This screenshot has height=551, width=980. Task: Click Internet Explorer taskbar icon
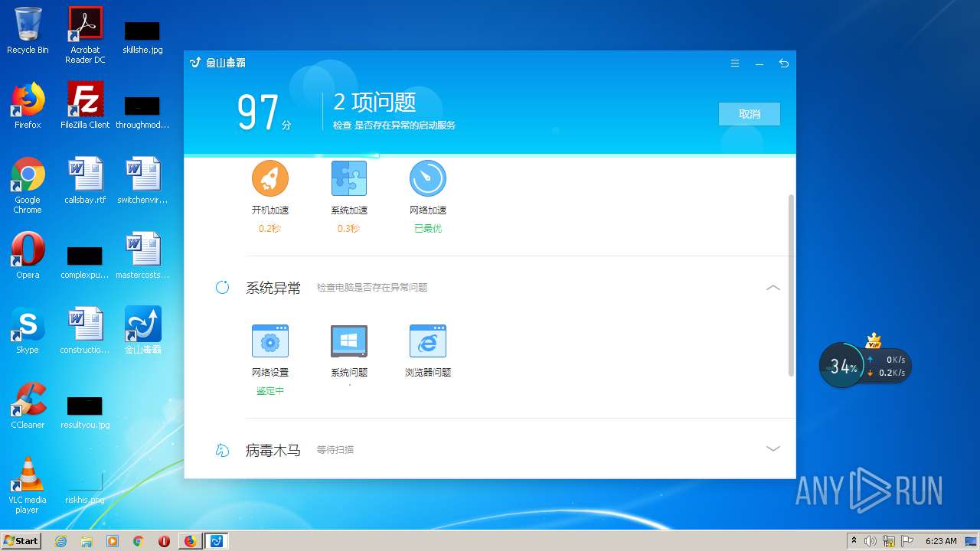pyautogui.click(x=61, y=541)
